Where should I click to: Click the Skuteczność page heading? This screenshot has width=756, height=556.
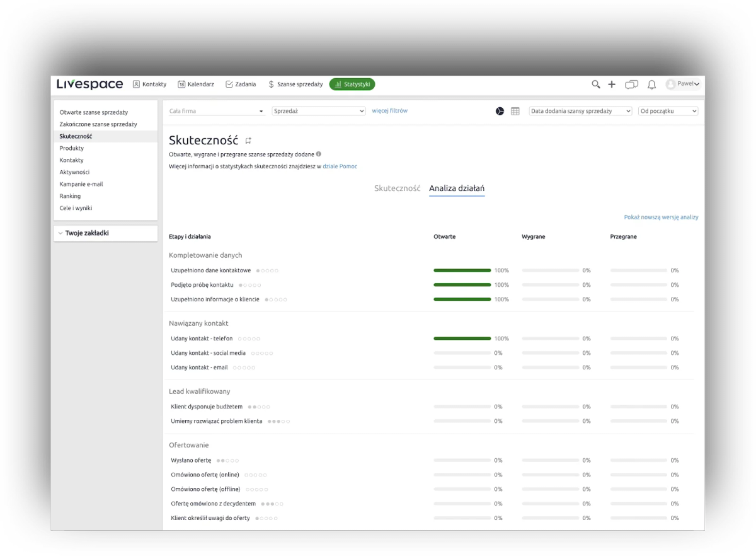pyautogui.click(x=203, y=141)
